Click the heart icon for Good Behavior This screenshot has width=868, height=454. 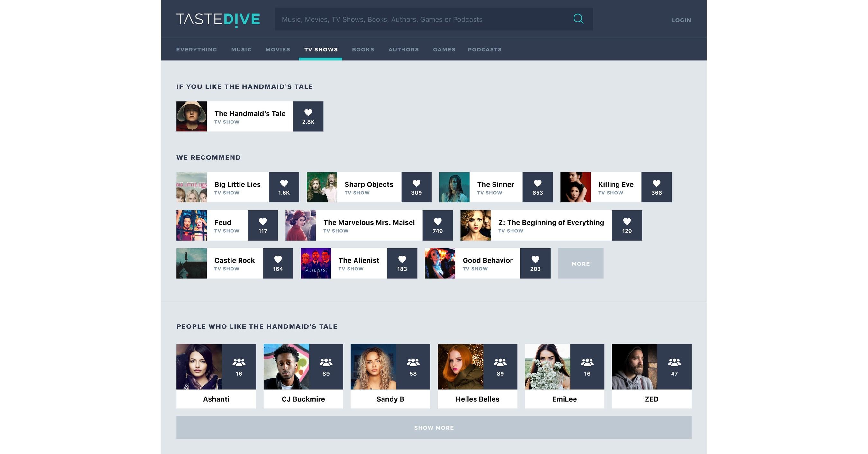(535, 259)
